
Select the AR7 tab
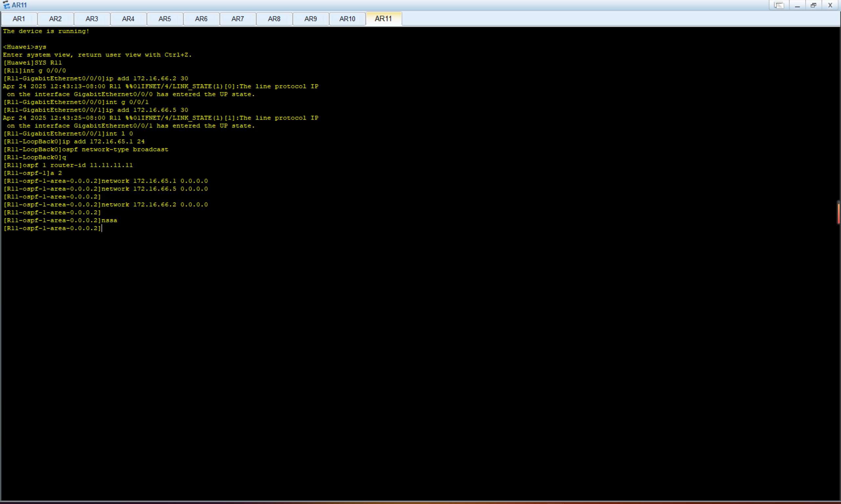[x=238, y=19]
